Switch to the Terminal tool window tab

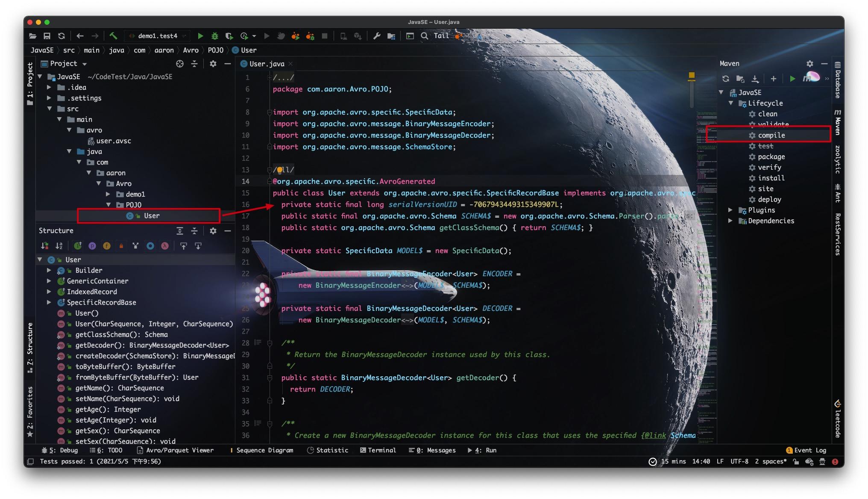pyautogui.click(x=378, y=450)
